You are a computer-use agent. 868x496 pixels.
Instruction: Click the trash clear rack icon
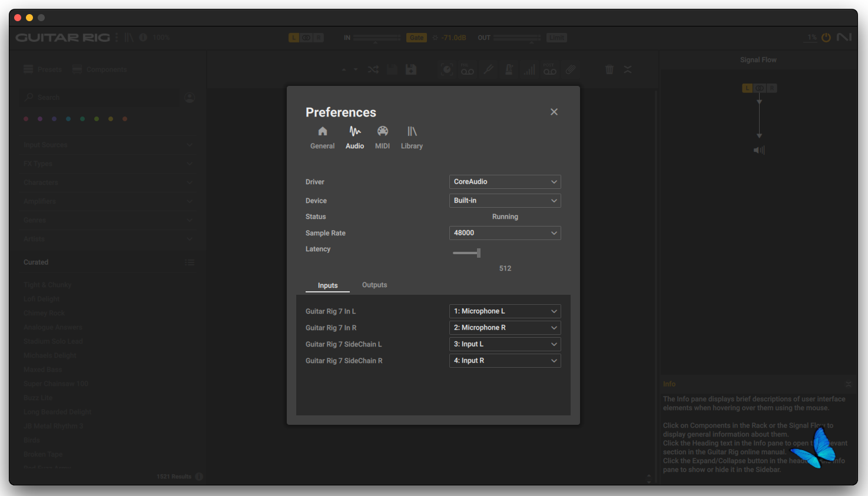(x=609, y=69)
